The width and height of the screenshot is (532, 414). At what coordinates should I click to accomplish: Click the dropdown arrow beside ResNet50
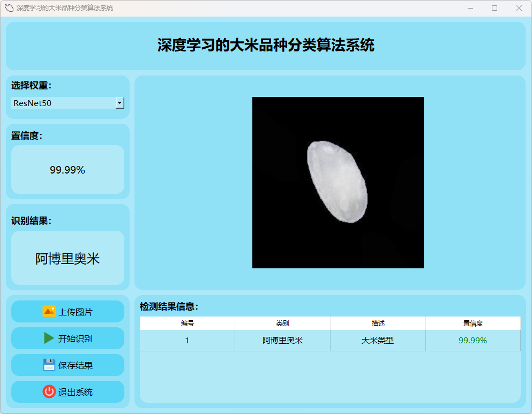click(120, 103)
